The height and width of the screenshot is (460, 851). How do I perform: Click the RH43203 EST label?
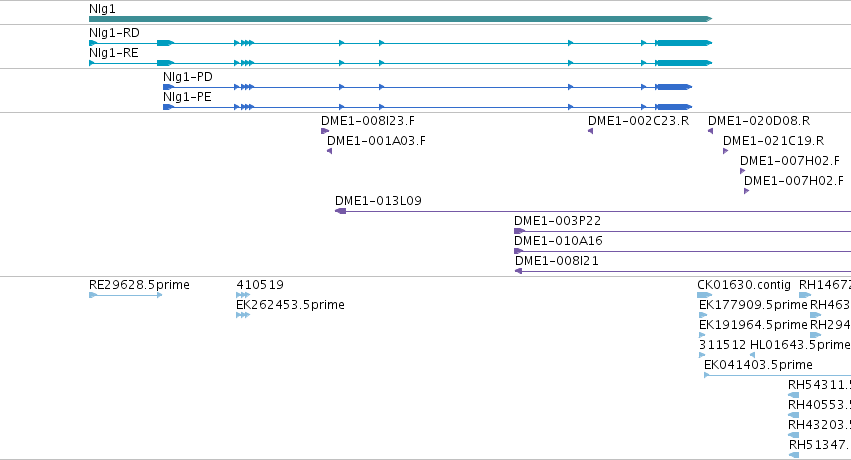click(x=820, y=426)
